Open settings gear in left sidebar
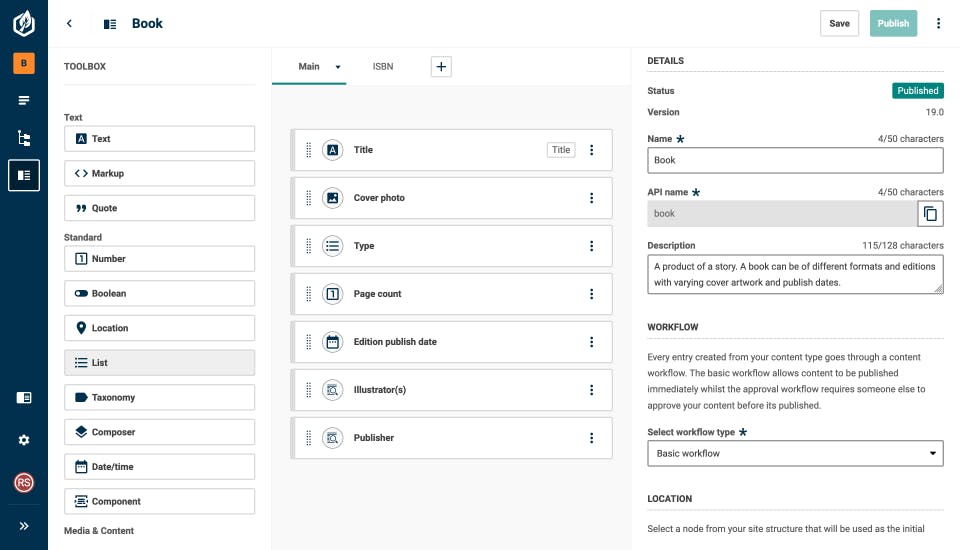 24,440
